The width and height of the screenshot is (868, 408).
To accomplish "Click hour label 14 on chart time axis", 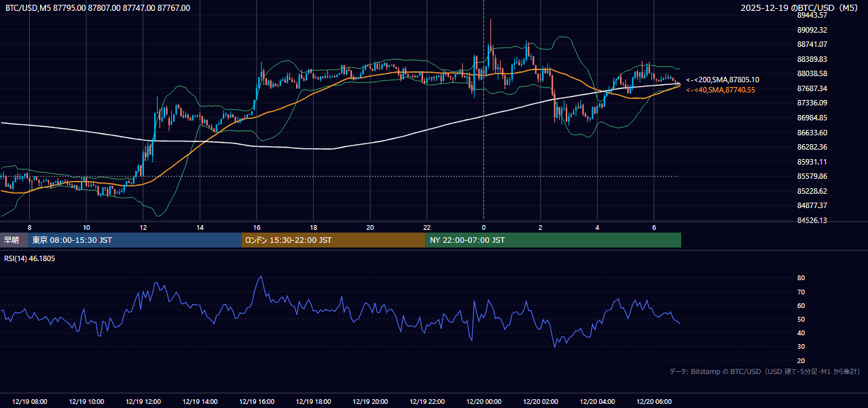I will (200, 227).
